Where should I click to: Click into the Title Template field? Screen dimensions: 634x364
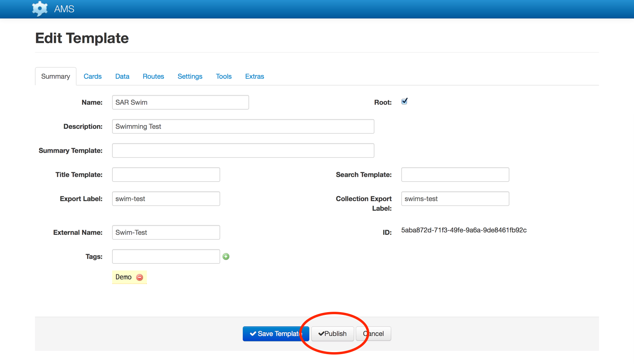click(166, 175)
